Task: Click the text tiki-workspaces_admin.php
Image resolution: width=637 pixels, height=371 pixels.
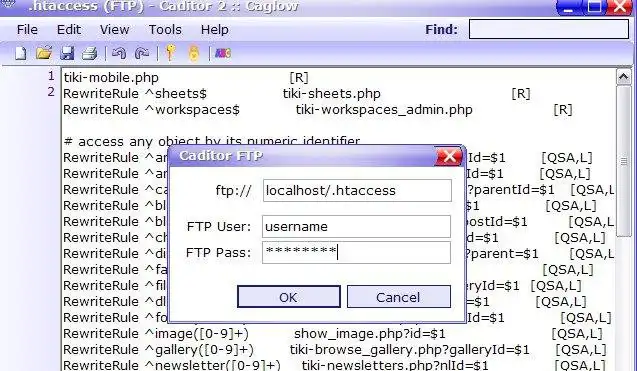Action: (384, 110)
